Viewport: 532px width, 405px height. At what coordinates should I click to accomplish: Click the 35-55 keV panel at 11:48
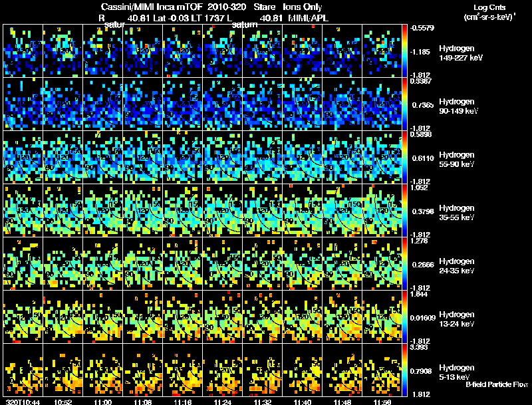(342, 211)
